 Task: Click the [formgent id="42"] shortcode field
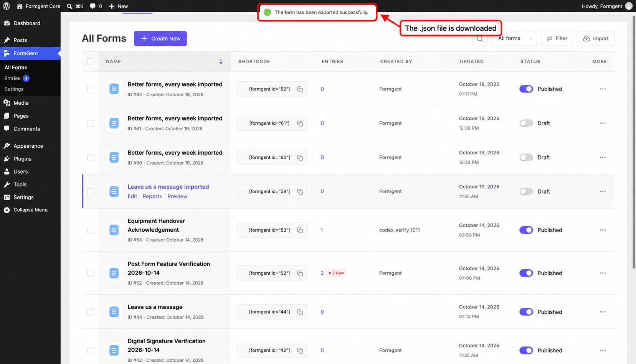pyautogui.click(x=273, y=350)
